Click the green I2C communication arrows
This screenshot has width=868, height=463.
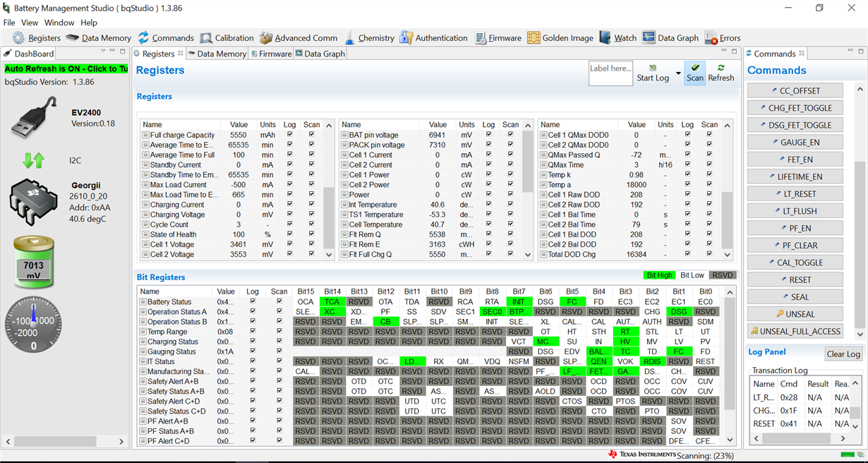[33, 160]
